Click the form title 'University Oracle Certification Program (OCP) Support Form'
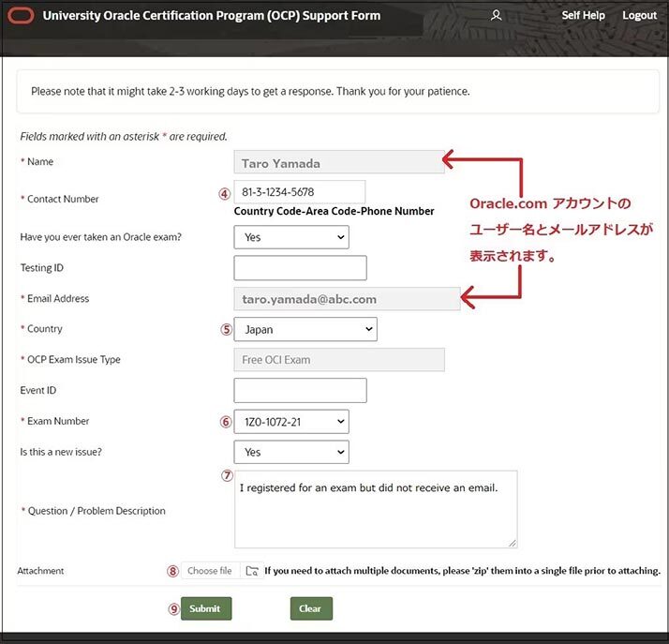The width and height of the screenshot is (669, 644). point(211,16)
